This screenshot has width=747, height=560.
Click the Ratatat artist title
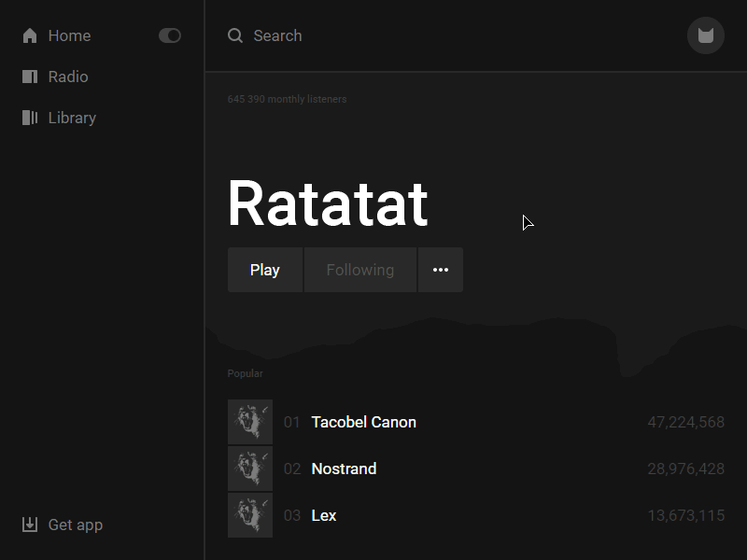(328, 203)
